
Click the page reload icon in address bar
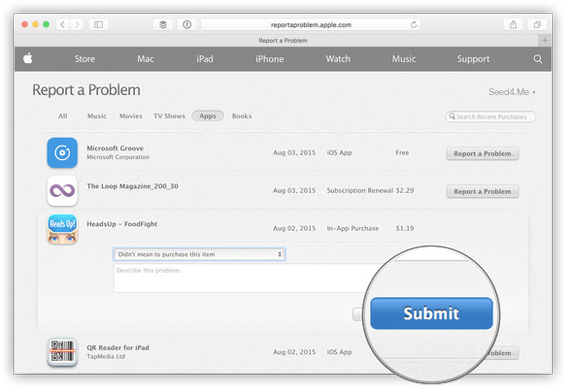click(x=414, y=24)
